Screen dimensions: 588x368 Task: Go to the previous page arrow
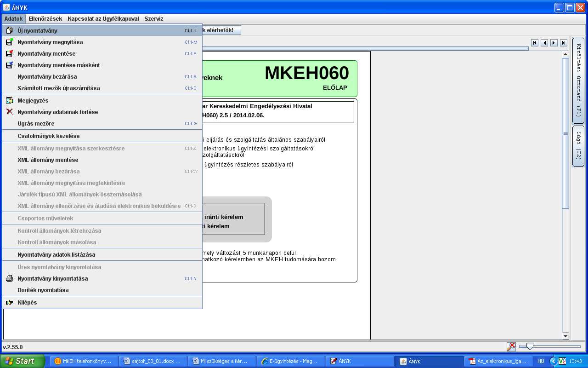(x=544, y=43)
